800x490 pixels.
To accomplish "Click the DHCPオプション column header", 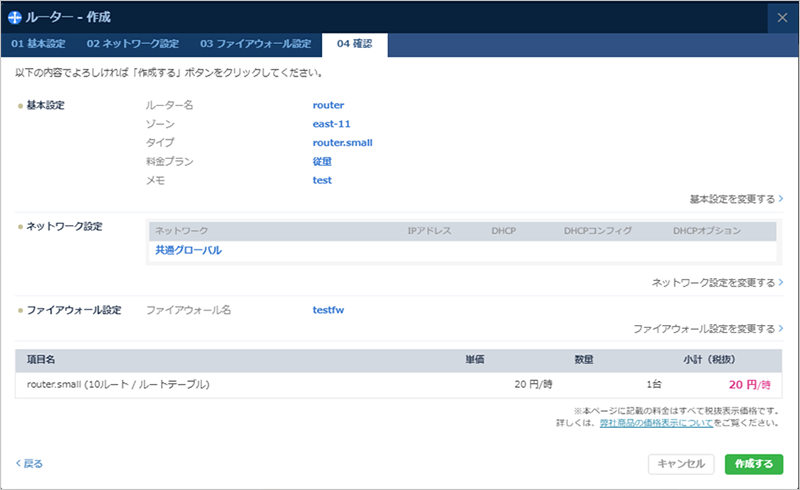I will coord(707,231).
